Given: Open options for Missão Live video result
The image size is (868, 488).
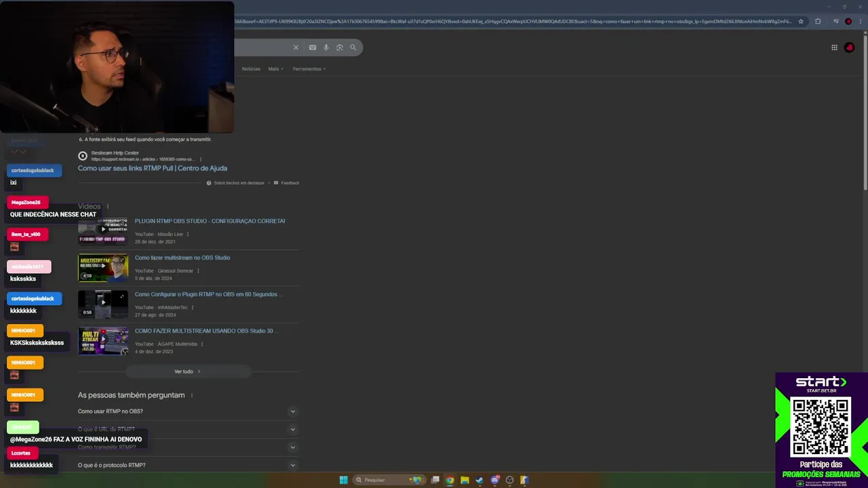Looking at the screenshot, I should 187,235.
